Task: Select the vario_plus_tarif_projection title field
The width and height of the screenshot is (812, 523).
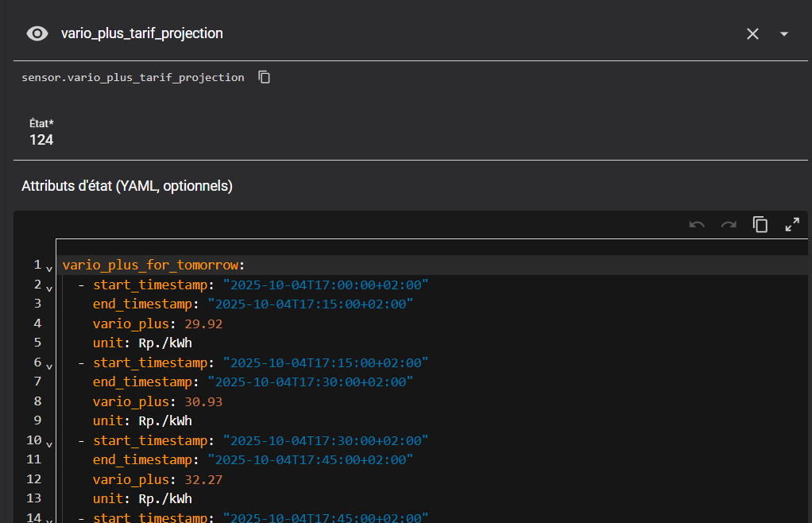Action: click(x=142, y=33)
